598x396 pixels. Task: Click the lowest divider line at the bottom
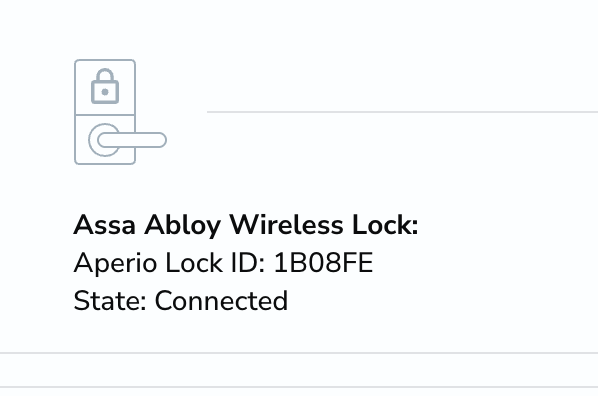(299, 387)
